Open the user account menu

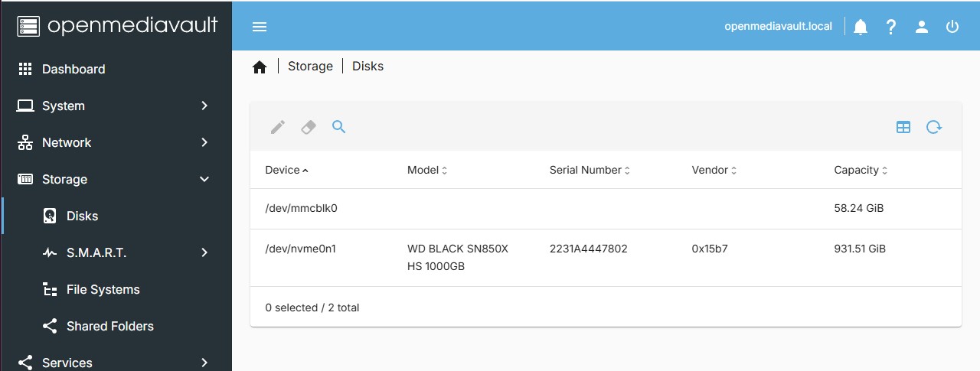tap(922, 27)
